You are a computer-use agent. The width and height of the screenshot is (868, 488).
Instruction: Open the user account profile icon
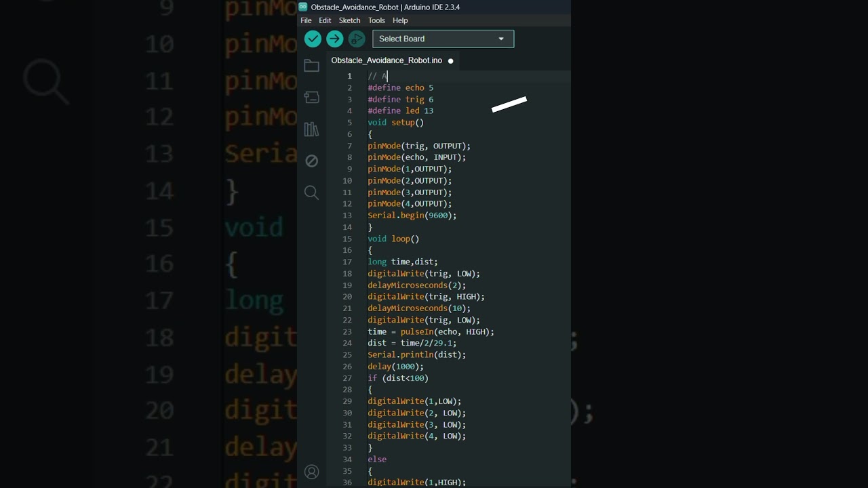[311, 472]
